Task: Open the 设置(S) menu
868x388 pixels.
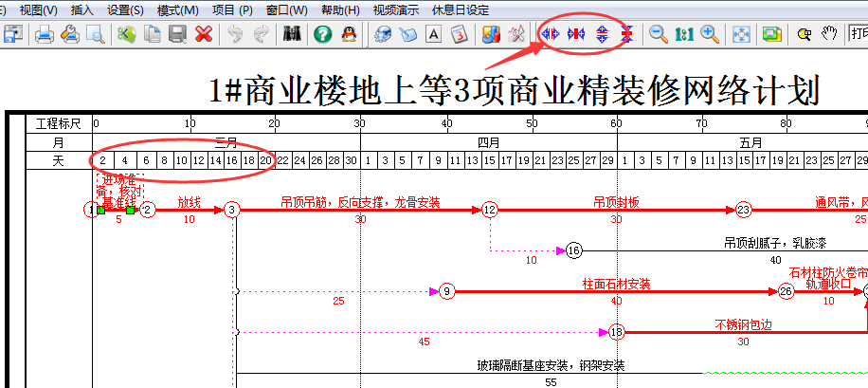Action: [125, 9]
